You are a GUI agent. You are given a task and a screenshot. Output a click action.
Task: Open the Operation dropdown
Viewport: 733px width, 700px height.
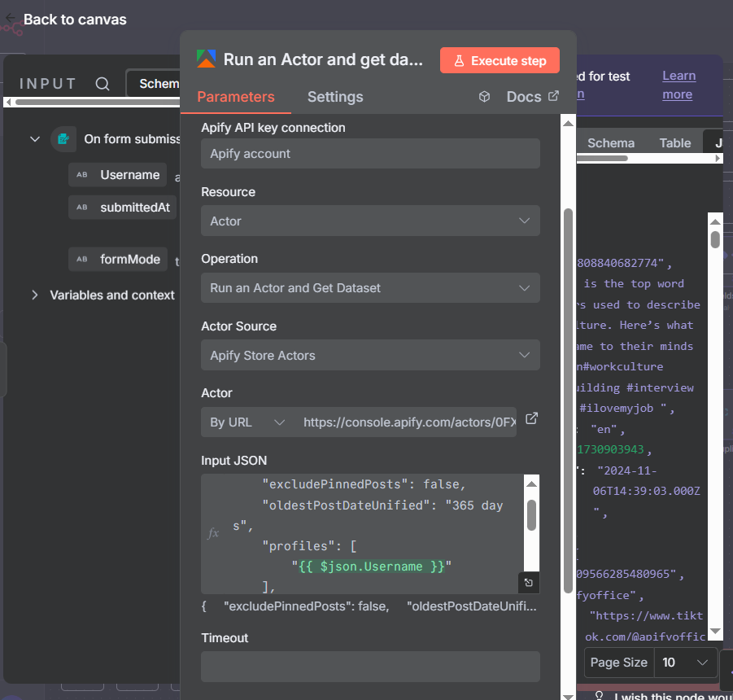click(370, 288)
